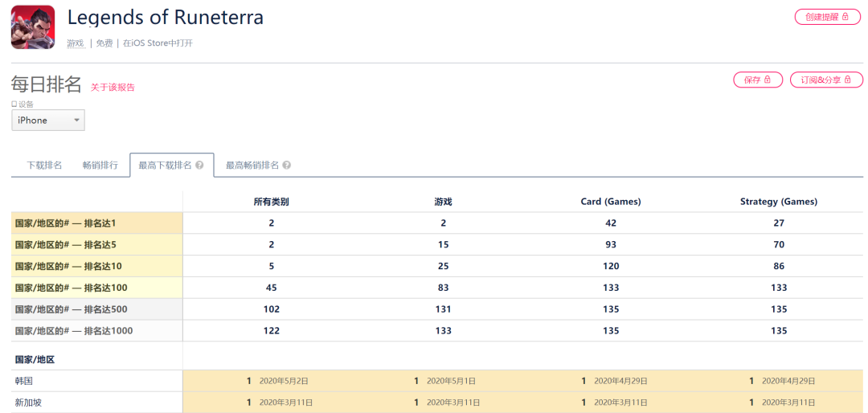Click value 131 in 排名达500 row
The width and height of the screenshot is (868, 413).
[444, 309]
